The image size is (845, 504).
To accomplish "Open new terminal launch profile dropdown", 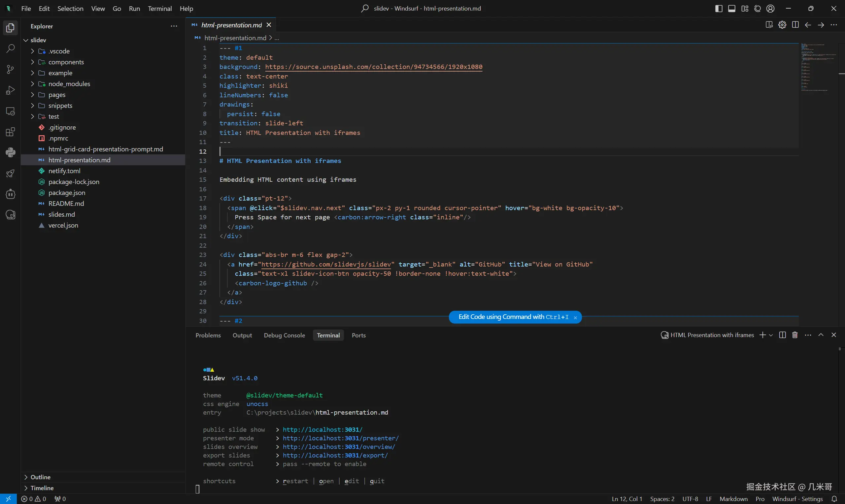I will pyautogui.click(x=771, y=335).
